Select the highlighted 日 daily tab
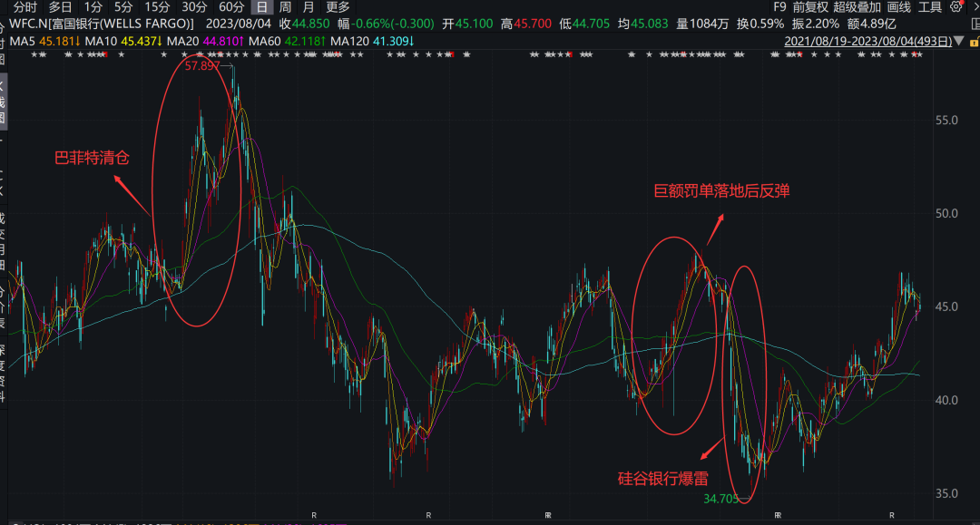This screenshot has height=525, width=980. [x=262, y=7]
